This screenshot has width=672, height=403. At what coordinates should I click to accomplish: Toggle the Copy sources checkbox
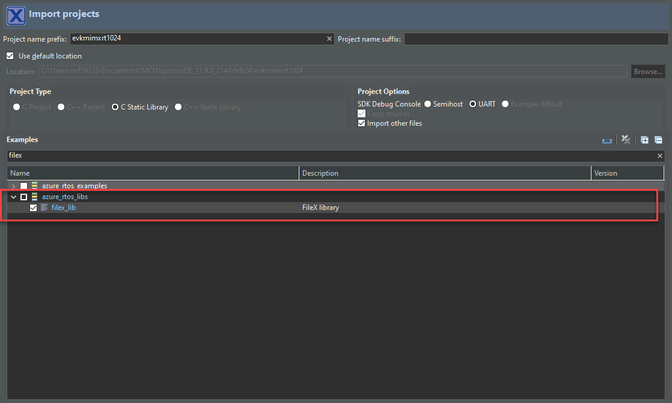[x=361, y=114]
